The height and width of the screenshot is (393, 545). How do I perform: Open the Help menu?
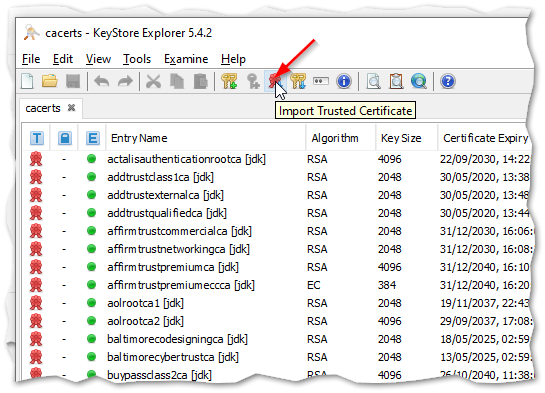233,59
